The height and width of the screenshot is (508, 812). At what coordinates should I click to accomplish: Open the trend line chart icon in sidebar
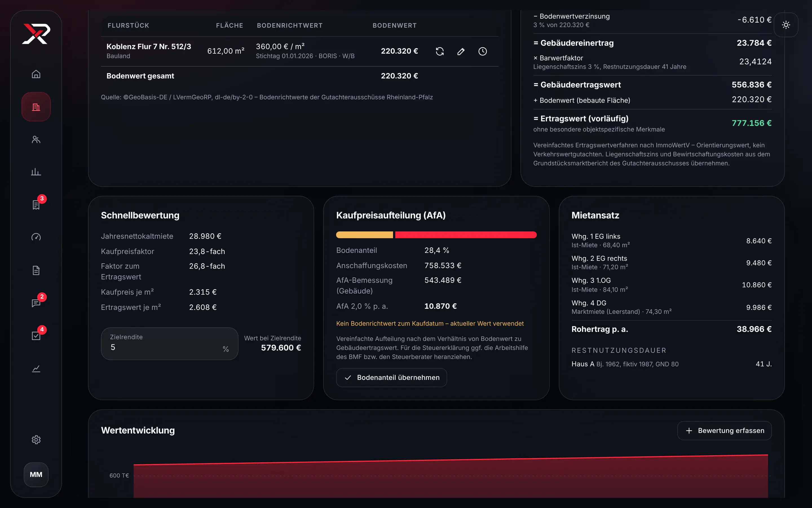tap(36, 369)
